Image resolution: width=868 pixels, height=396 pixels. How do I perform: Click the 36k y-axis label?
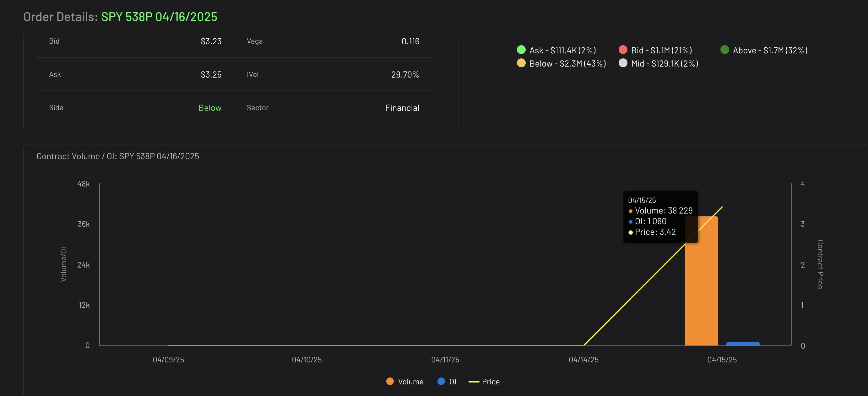[84, 224]
